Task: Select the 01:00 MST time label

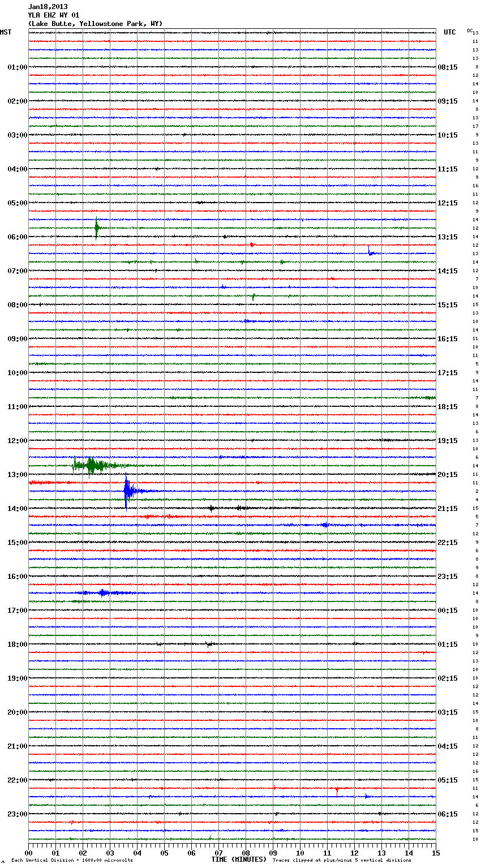Action: pos(18,67)
